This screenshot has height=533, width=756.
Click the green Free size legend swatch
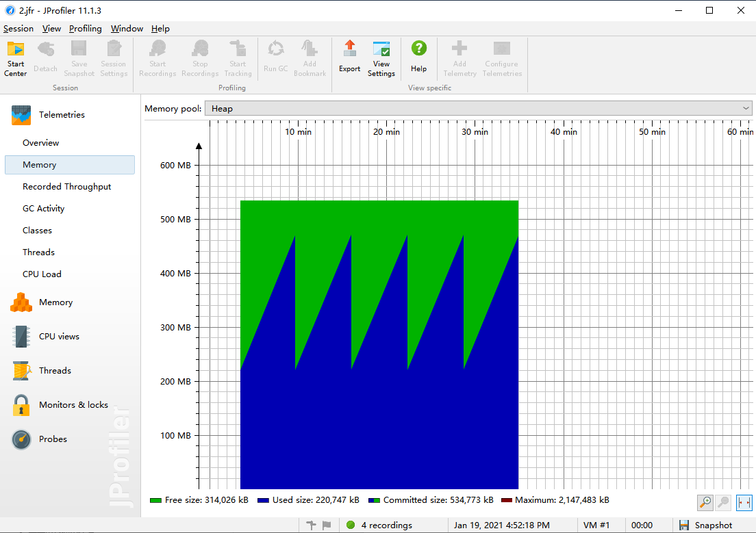point(155,500)
